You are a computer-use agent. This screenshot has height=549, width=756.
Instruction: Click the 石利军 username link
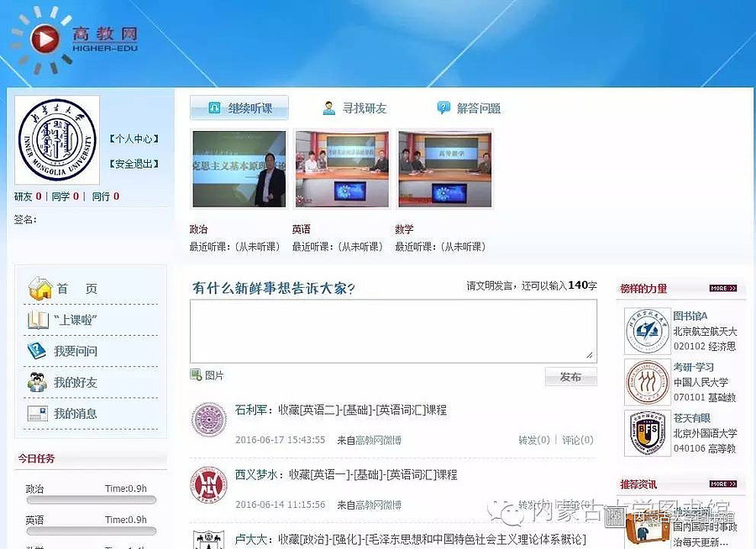tap(250, 410)
